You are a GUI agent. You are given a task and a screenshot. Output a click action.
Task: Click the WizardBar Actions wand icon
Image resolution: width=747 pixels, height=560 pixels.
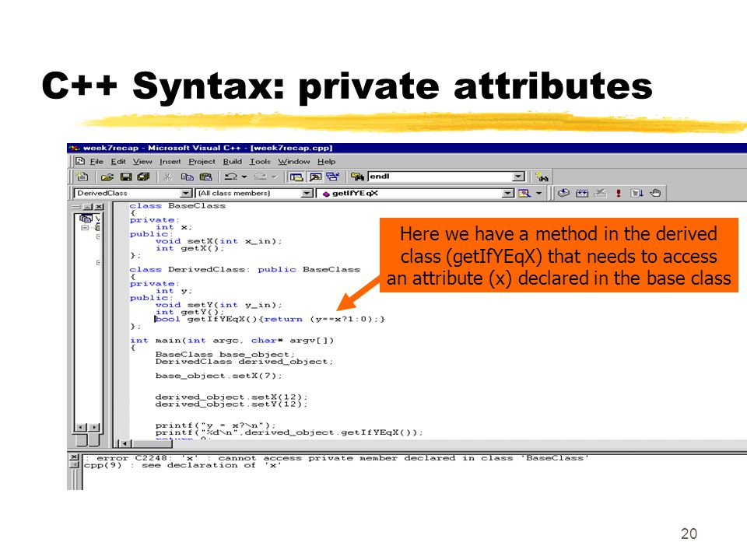point(524,193)
